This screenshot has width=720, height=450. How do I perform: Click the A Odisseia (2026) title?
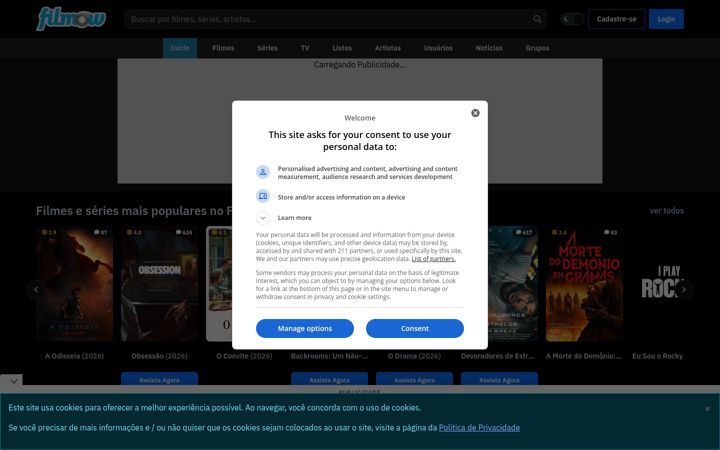pyautogui.click(x=74, y=356)
